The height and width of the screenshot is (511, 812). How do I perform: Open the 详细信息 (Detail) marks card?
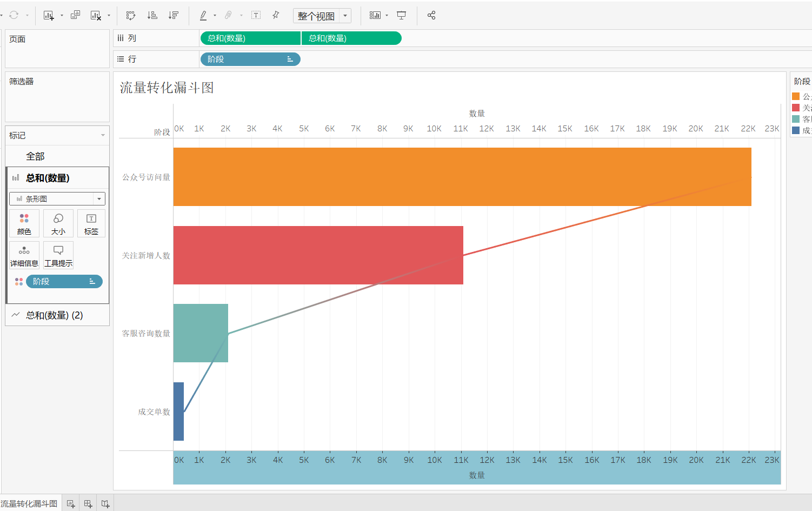(24, 255)
